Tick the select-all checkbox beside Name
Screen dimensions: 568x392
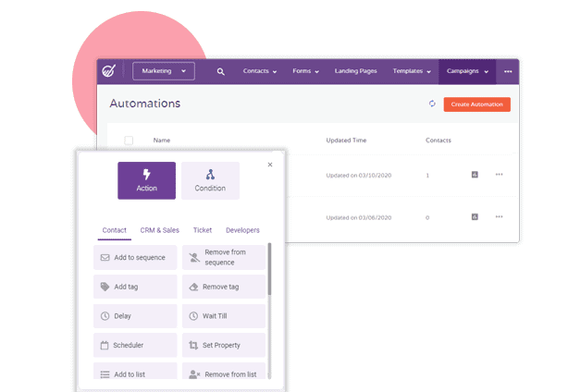pos(129,141)
